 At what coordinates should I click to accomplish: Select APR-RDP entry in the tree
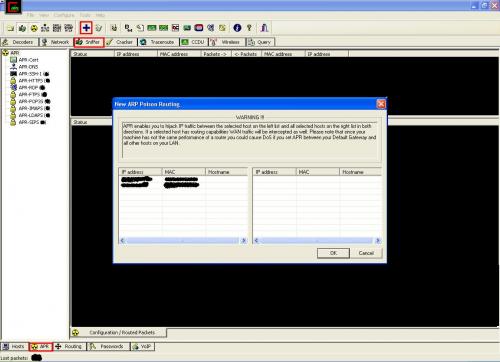28,88
